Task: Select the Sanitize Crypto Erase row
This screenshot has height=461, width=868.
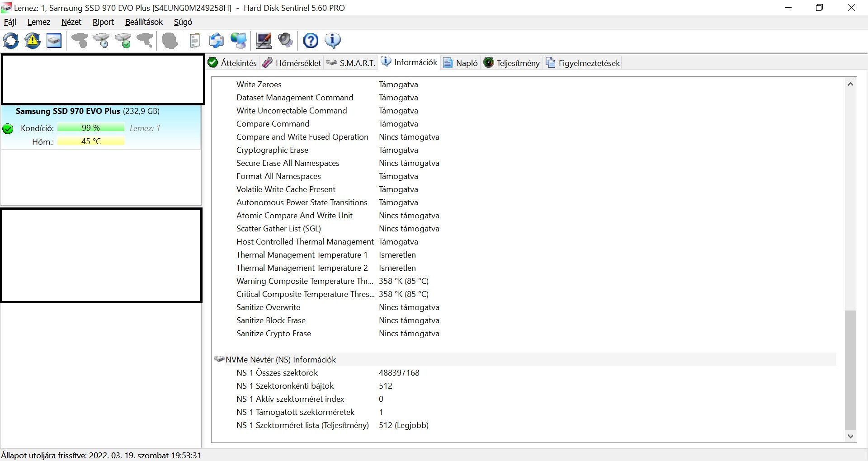Action: (525, 334)
